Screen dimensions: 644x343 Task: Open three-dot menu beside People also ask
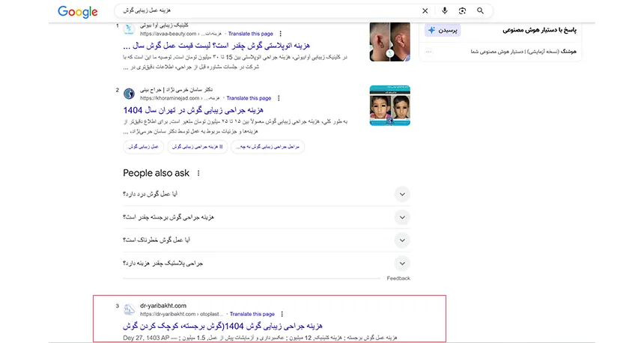[198, 173]
